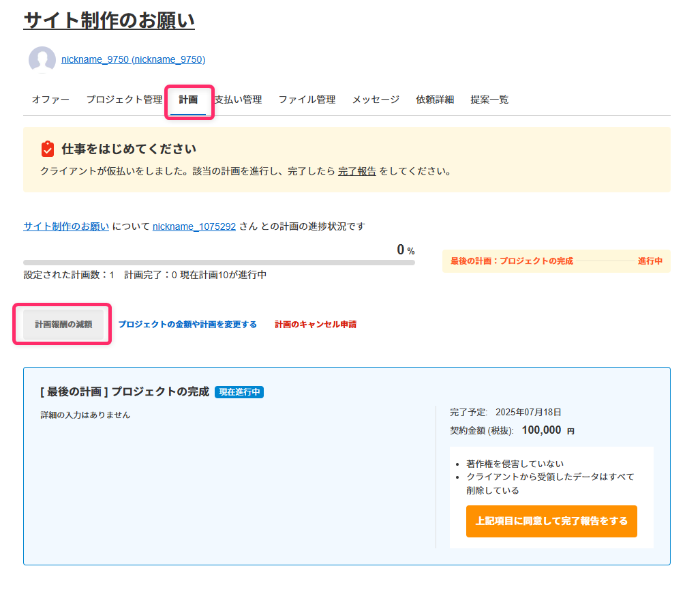Screen dimensions: 700x594
Task: Click the clipboard checkmark notification icon
Action: (42, 148)
